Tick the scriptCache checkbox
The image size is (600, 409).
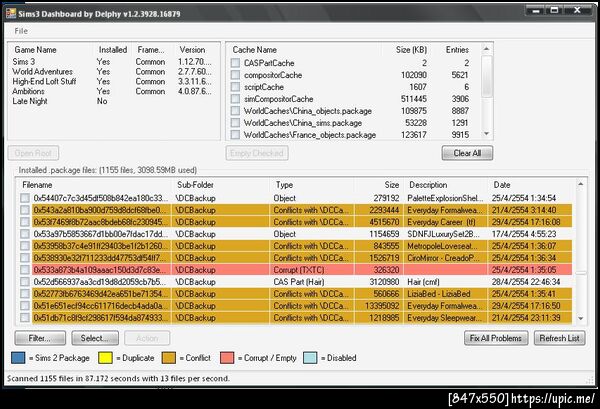click(x=235, y=87)
